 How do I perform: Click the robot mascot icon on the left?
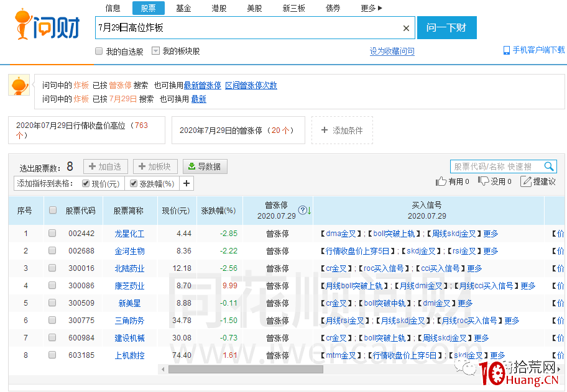click(x=19, y=85)
